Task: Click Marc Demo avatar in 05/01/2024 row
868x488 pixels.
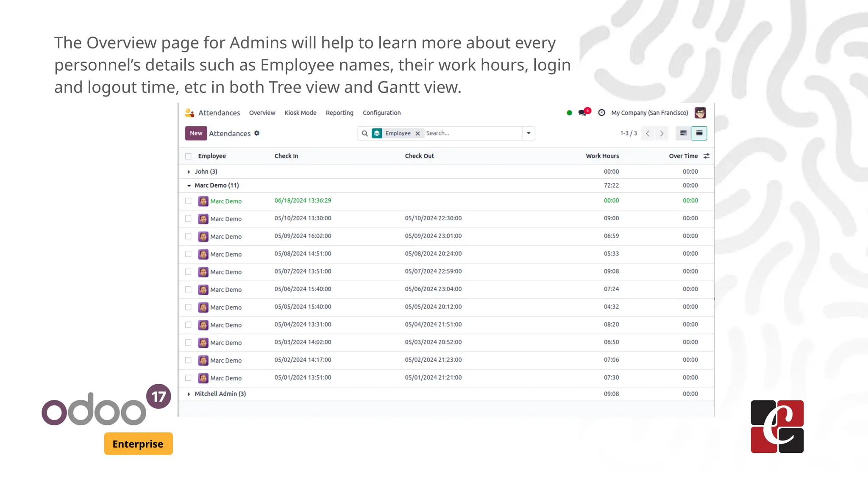Action: [203, 378]
